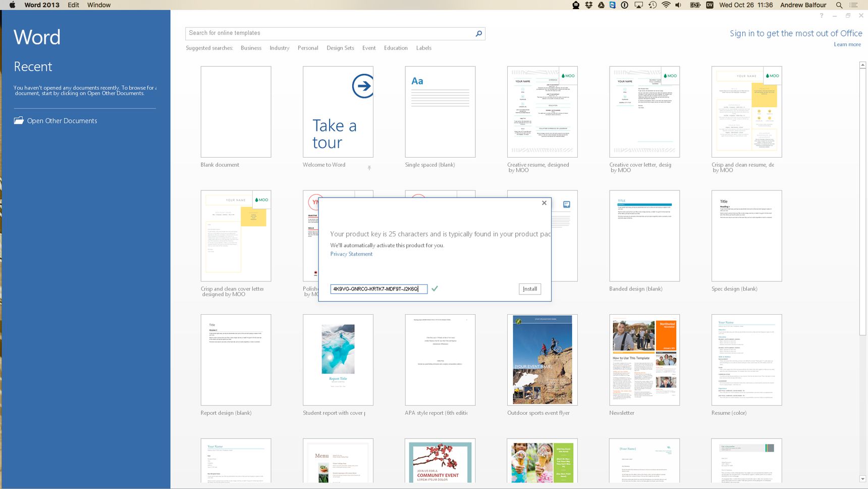Select the Resume (color) template

coord(747,360)
